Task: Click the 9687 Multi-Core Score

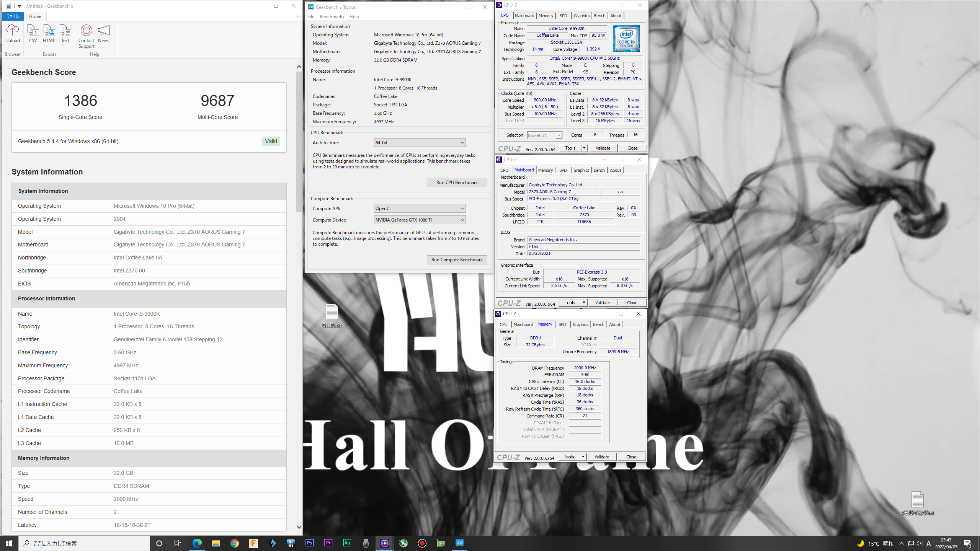Action: (x=217, y=101)
